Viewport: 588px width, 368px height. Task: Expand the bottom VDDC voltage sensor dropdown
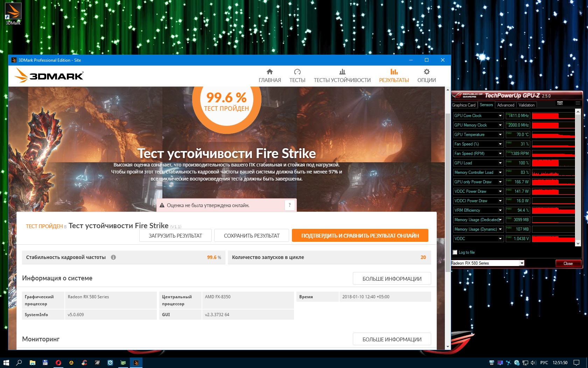pyautogui.click(x=500, y=239)
